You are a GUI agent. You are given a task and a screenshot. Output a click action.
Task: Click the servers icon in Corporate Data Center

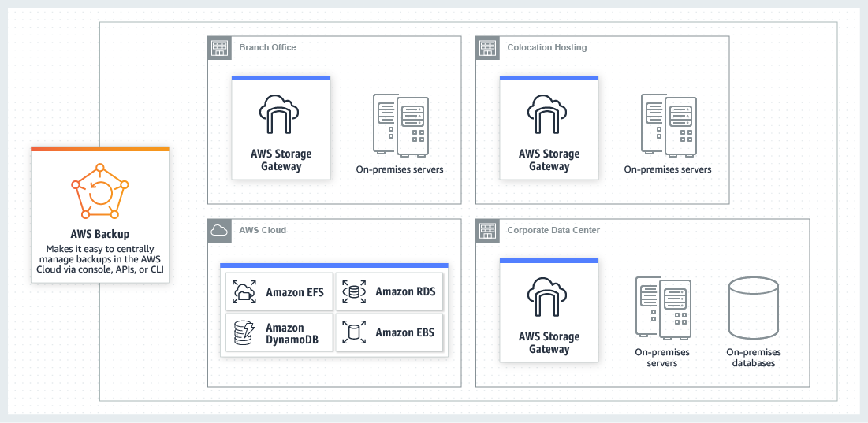coord(663,307)
